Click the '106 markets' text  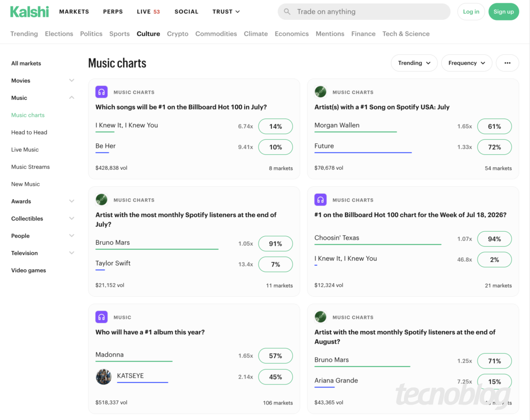(x=278, y=403)
